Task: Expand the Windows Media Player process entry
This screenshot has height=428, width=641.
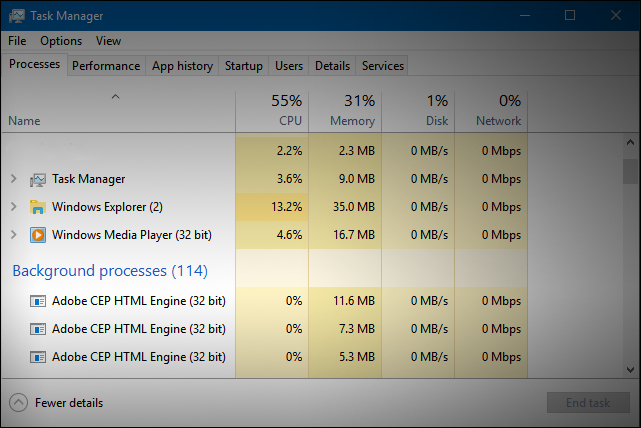Action: tap(13, 235)
